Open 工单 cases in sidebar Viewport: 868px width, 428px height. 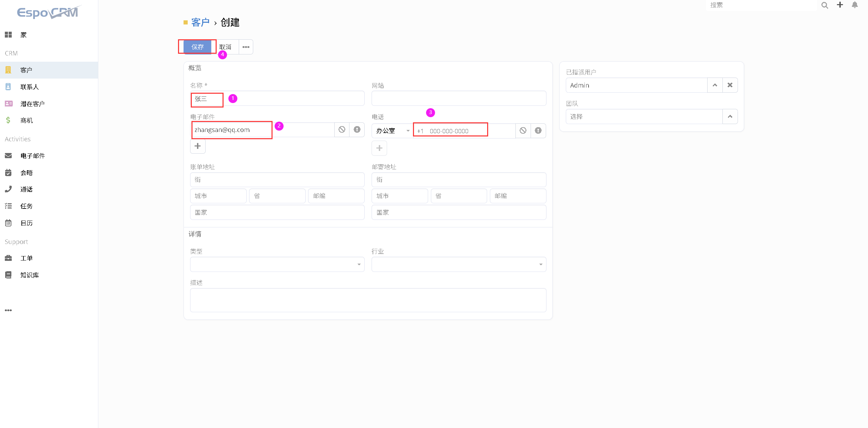(x=26, y=258)
